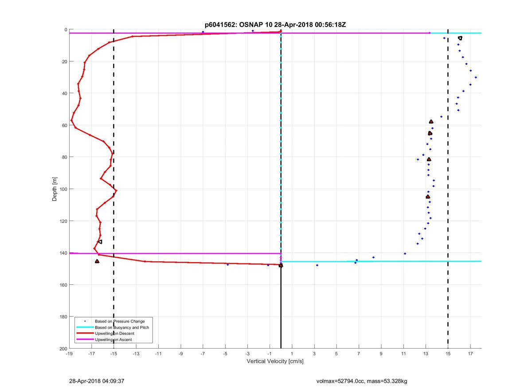
Task: Click x-axis tick label "-11"
Action: point(158,354)
